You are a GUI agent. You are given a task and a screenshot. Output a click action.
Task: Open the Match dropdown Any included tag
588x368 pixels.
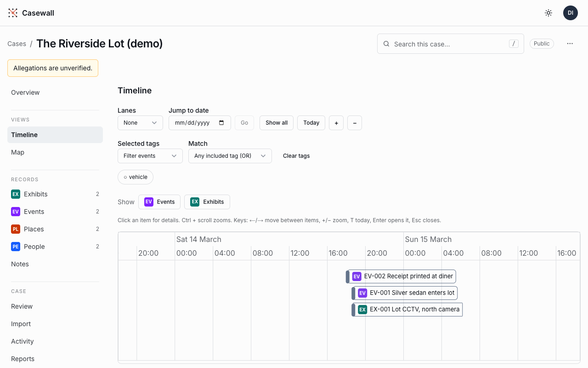pyautogui.click(x=230, y=156)
